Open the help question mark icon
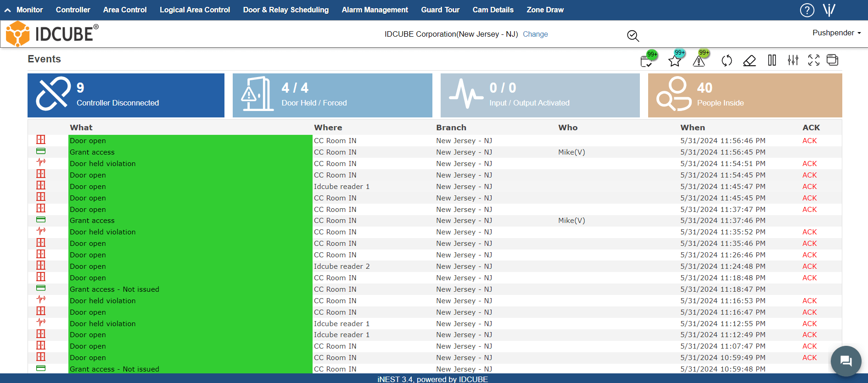This screenshot has height=383, width=868. tap(806, 10)
